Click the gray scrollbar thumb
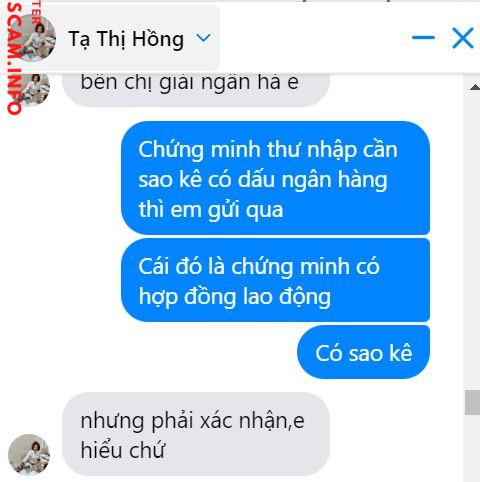 (472, 402)
